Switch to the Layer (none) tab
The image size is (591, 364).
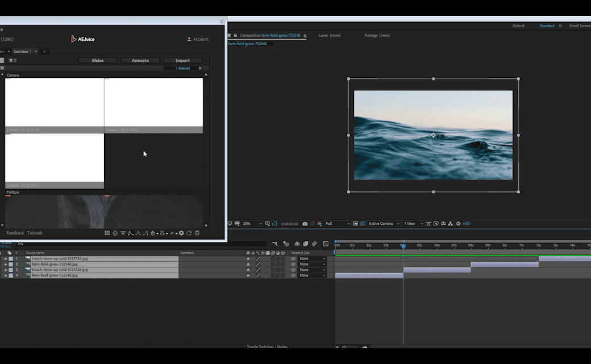click(330, 35)
